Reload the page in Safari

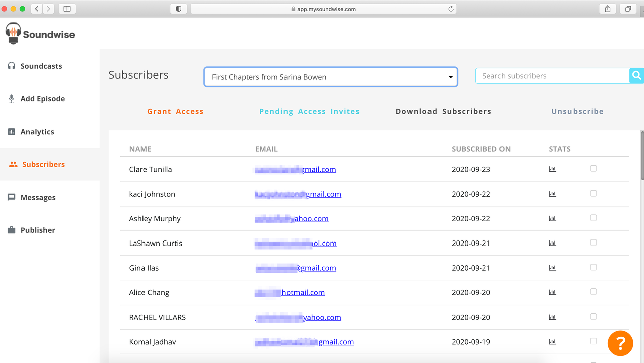(451, 9)
